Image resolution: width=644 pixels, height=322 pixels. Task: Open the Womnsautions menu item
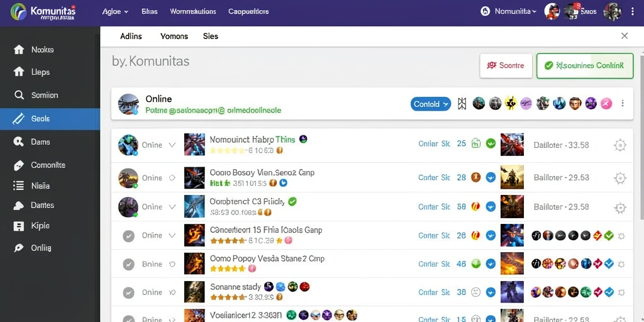pos(193,11)
